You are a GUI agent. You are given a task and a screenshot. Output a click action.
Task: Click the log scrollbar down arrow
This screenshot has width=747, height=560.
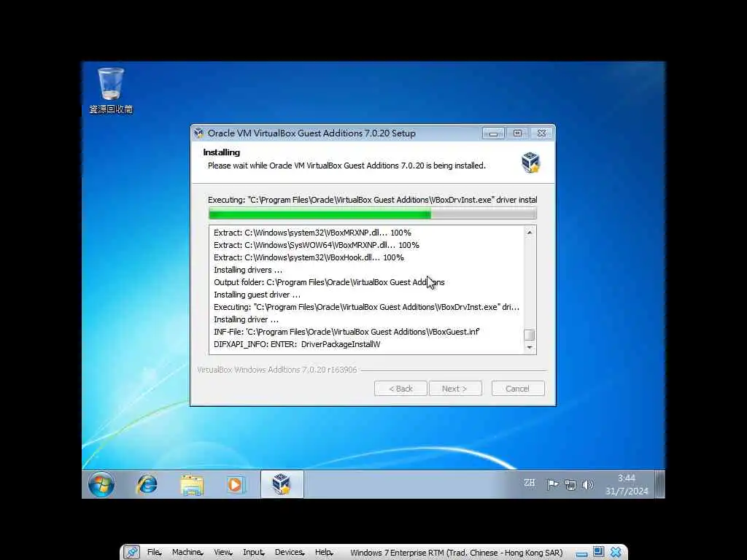530,348
